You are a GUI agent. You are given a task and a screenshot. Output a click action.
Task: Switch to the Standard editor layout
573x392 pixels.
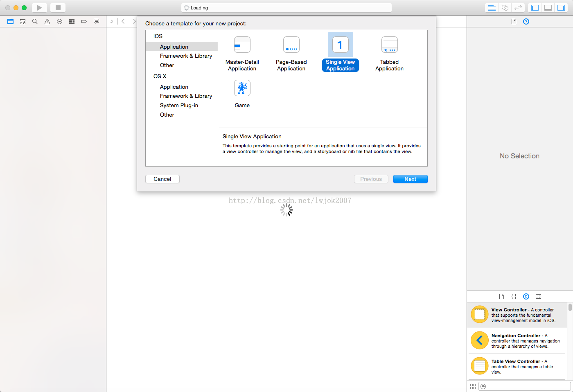[x=492, y=8]
